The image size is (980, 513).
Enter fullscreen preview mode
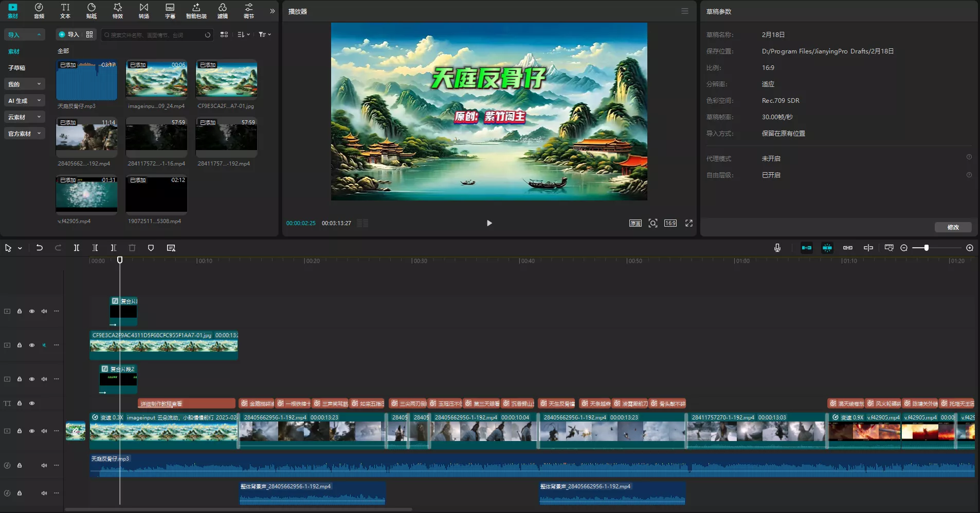click(689, 223)
